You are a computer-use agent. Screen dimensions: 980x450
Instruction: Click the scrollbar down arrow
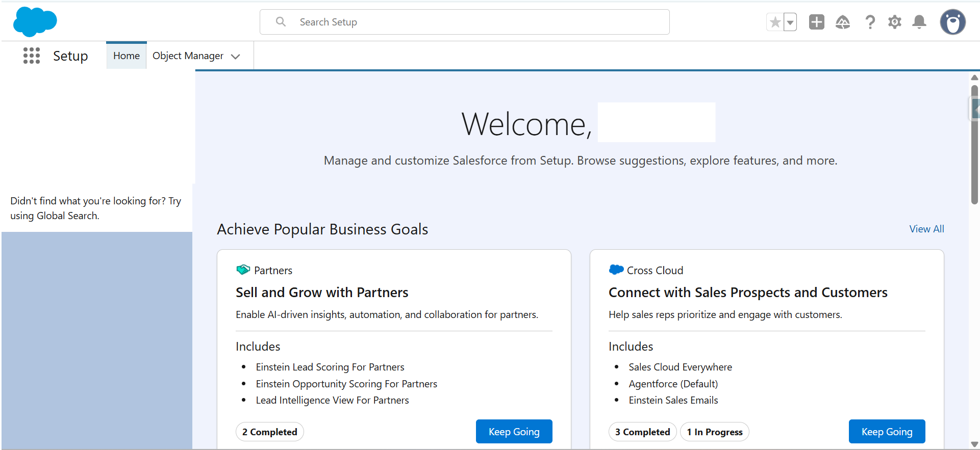pyautogui.click(x=974, y=444)
